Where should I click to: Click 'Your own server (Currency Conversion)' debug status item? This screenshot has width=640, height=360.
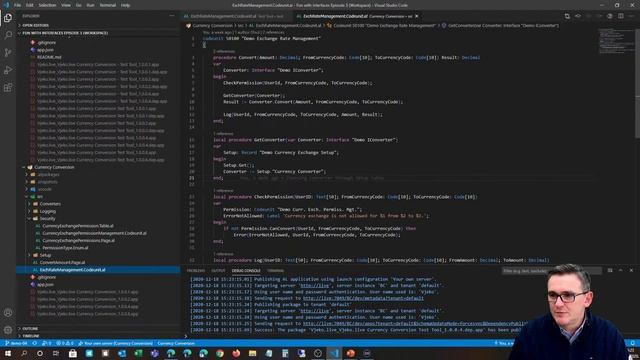pos(115,343)
